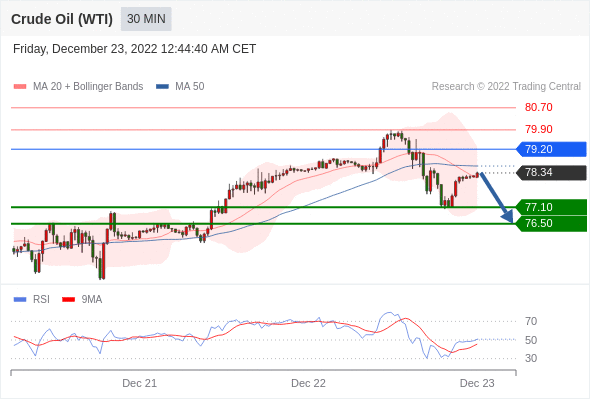Screen dimensions: 590x400
Task: Toggle the RSI legend entry
Action: pyautogui.click(x=32, y=300)
